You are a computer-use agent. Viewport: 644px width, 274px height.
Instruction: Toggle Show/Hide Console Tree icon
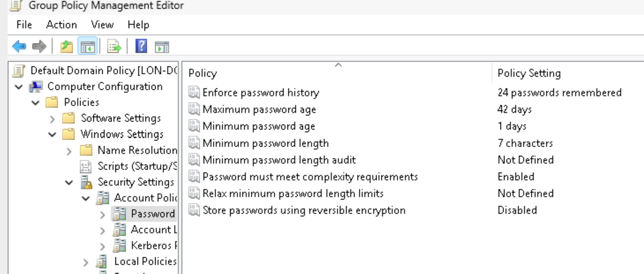click(87, 47)
